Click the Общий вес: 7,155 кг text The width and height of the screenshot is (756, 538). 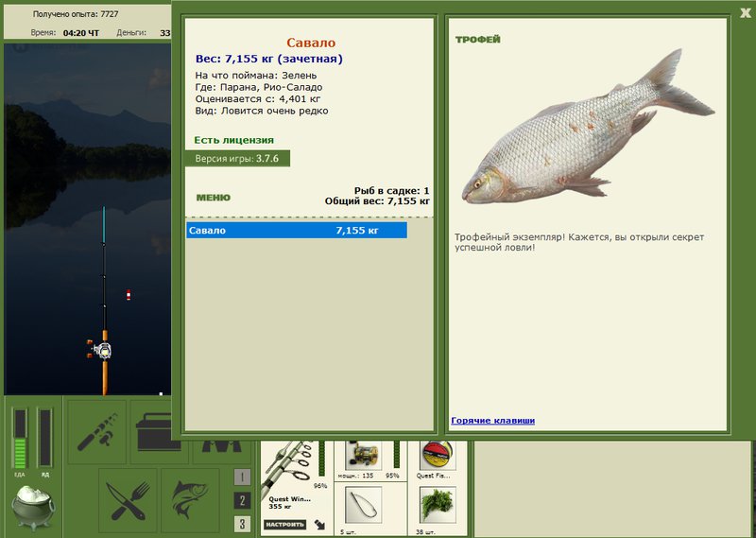click(377, 201)
